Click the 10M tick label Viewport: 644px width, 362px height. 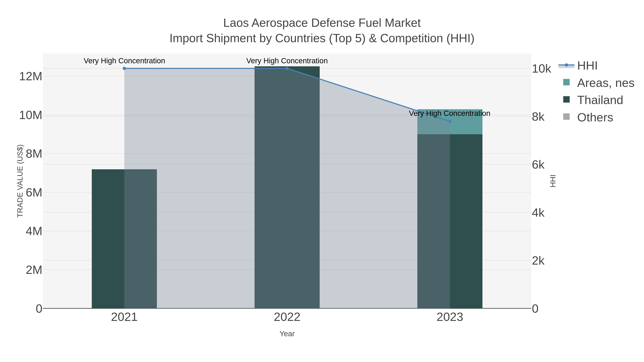pyautogui.click(x=30, y=115)
